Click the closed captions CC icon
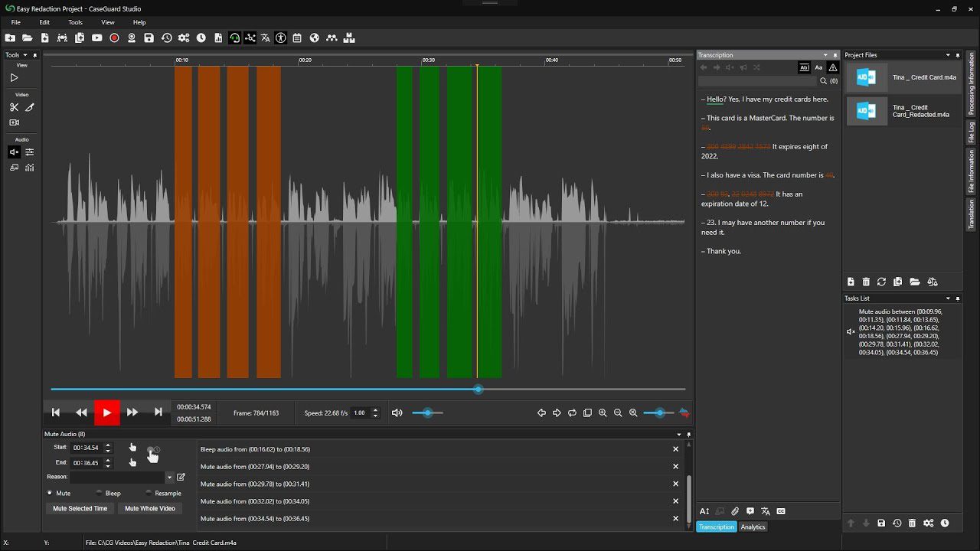980x551 pixels. [x=781, y=511]
